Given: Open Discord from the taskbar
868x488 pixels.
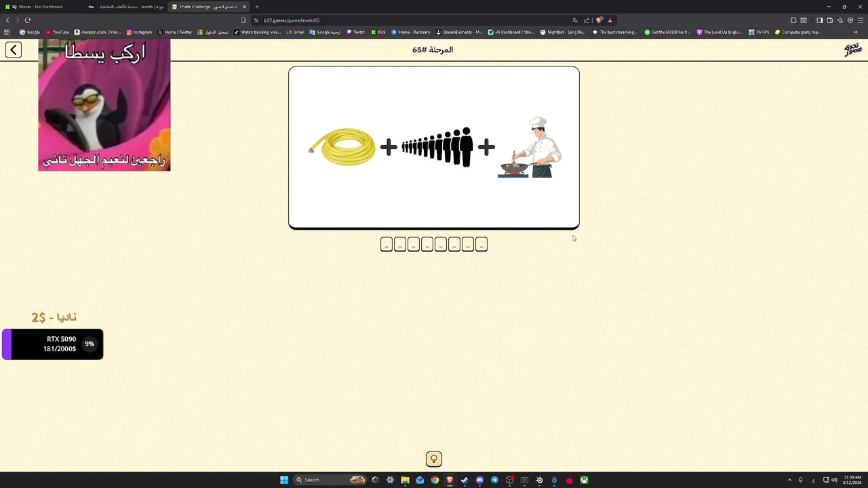Looking at the screenshot, I should click(x=479, y=480).
